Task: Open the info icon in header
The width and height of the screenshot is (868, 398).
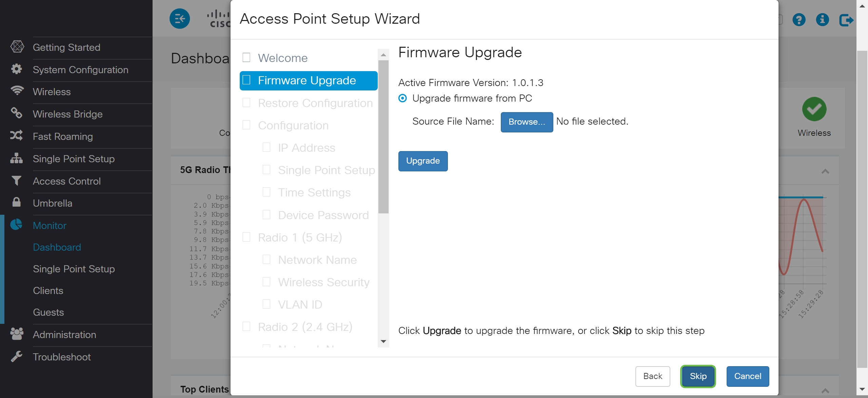Action: point(822,20)
